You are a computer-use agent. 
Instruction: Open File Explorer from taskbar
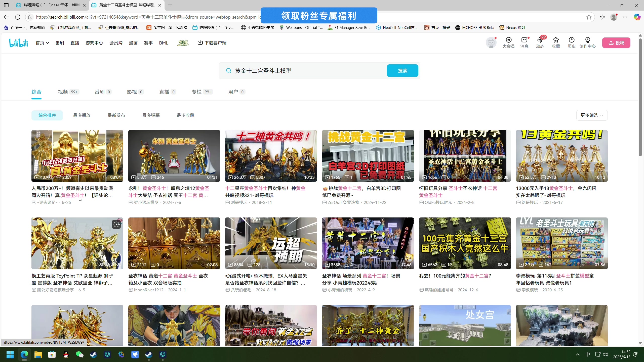[38, 354]
